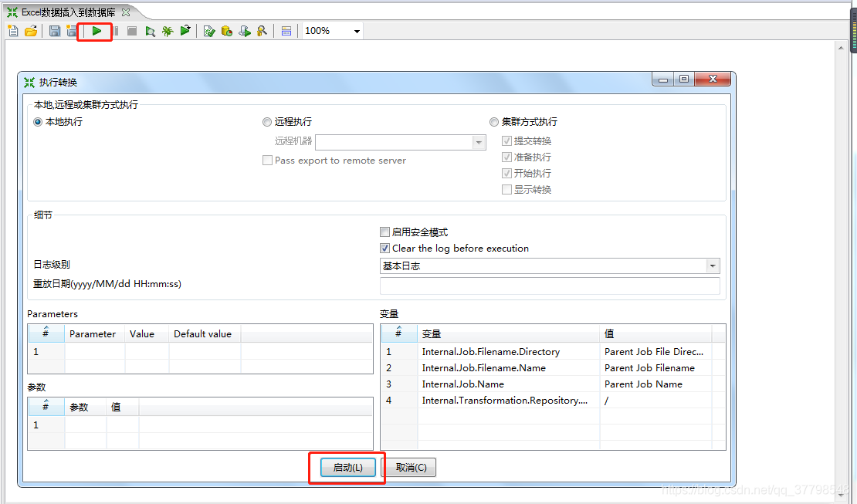857x504 pixels.
Task: Click the 重放日期 input field
Action: click(550, 286)
